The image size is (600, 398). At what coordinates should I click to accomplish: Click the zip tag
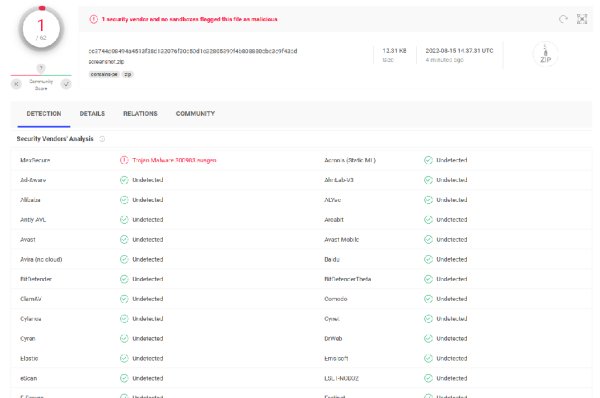[128, 74]
